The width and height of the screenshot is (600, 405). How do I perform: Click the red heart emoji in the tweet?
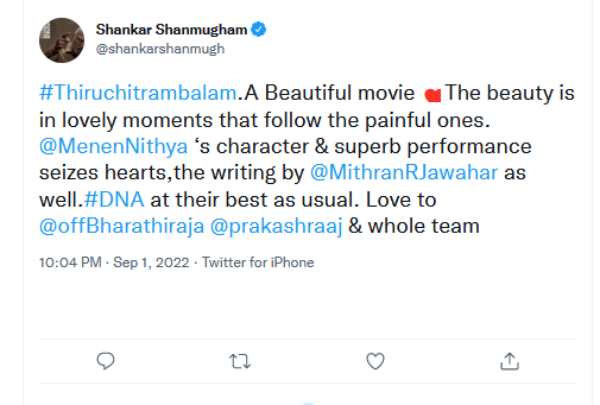coord(433,96)
